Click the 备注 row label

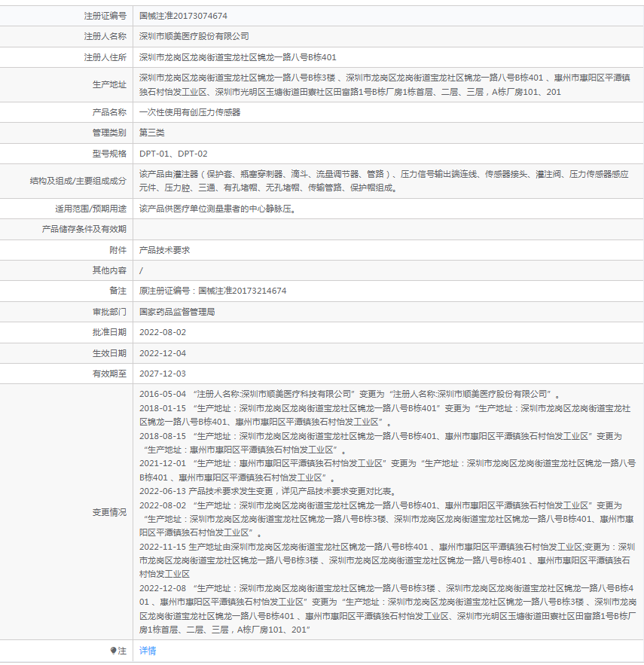click(x=118, y=291)
